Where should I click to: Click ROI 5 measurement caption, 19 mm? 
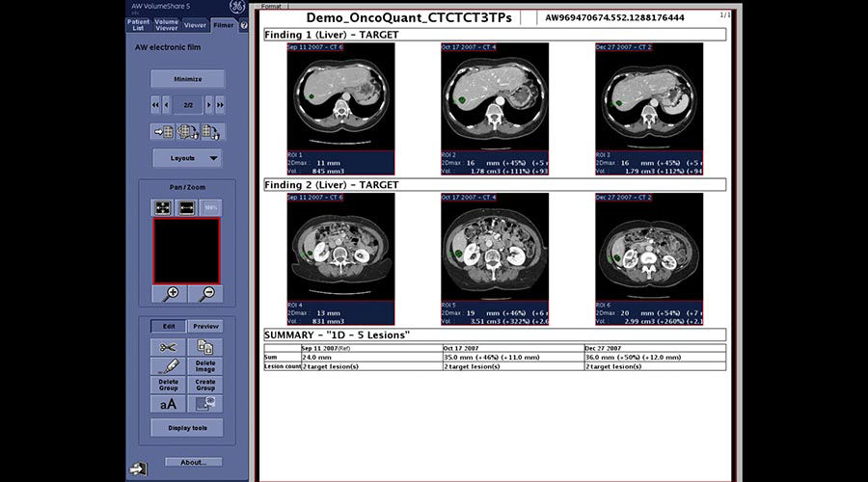495,313
